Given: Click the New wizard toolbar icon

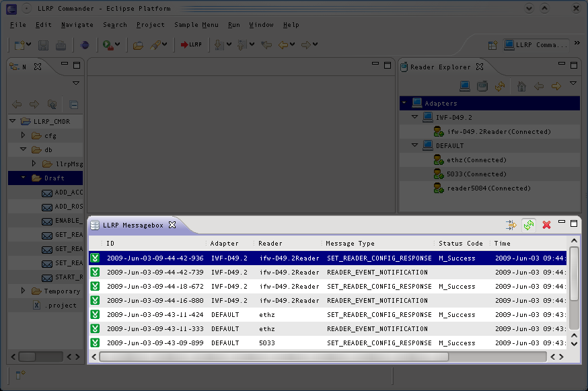Looking at the screenshot, I should 19,45.
